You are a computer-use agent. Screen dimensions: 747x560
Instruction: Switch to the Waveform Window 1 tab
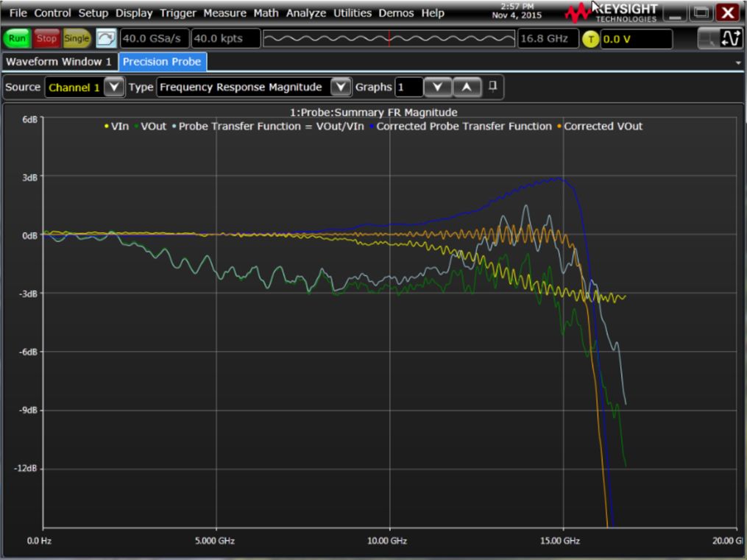[x=59, y=62]
